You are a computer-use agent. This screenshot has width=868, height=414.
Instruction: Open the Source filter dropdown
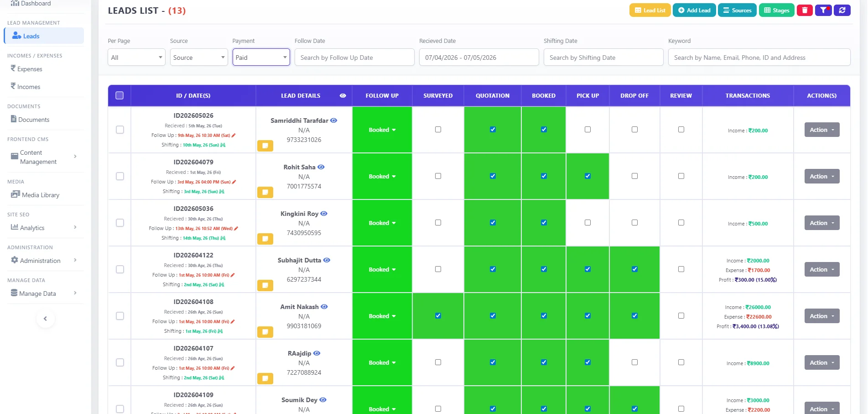[x=199, y=58]
